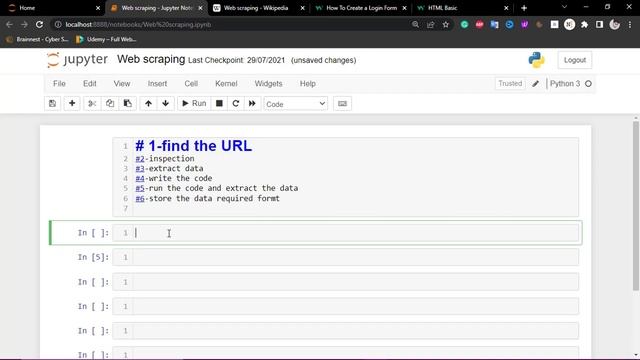Open the View menu
Image resolution: width=640 pixels, height=360 pixels.
point(122,84)
